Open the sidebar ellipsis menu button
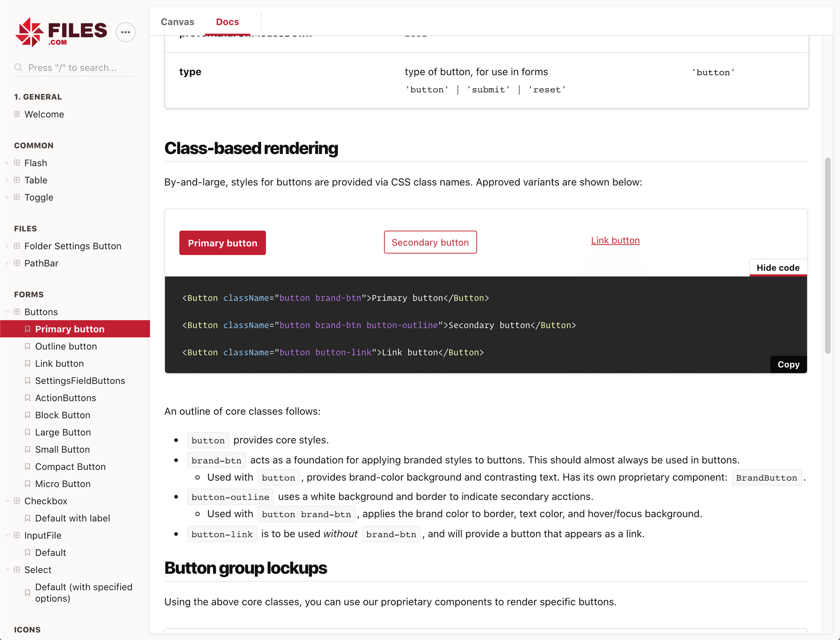 point(126,32)
